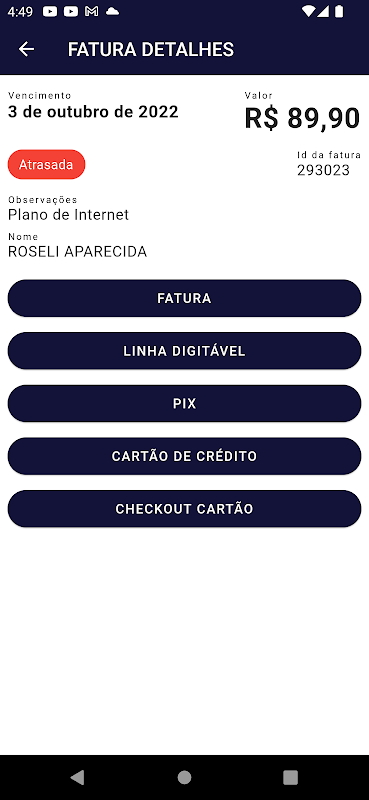Tap the R$ 89,90 amount
369x800 pixels.
pos(302,118)
